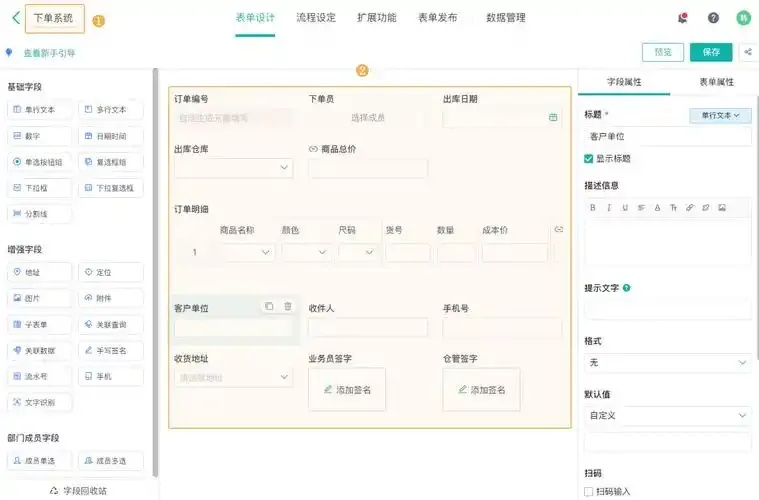Expand the 出库仓库 dropdown
Image resolution: width=759 pixels, height=500 pixels.
[x=234, y=167]
